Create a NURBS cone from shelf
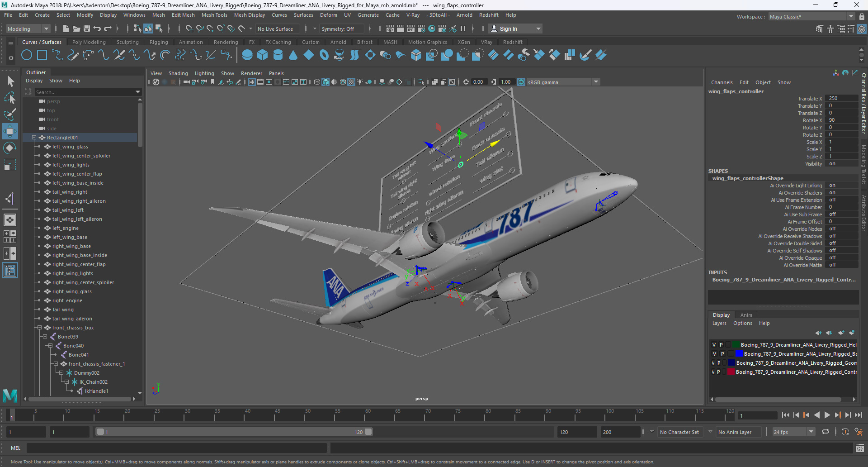 tap(293, 55)
